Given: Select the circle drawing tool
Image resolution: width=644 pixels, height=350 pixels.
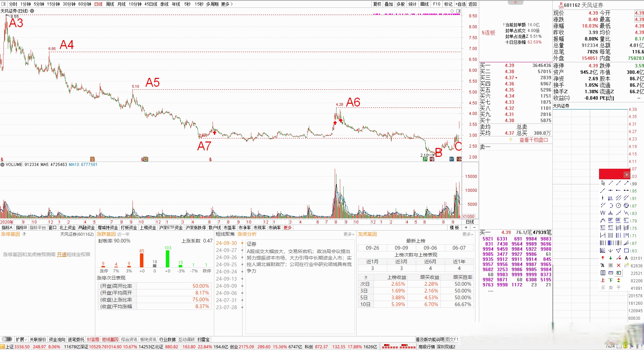Looking at the screenshot, I should (x=618, y=205).
